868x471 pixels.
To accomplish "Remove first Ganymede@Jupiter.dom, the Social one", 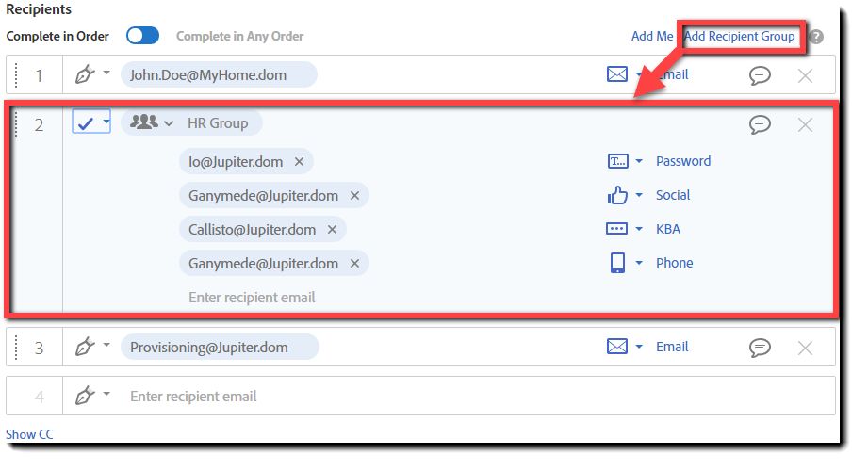I will 355,195.
